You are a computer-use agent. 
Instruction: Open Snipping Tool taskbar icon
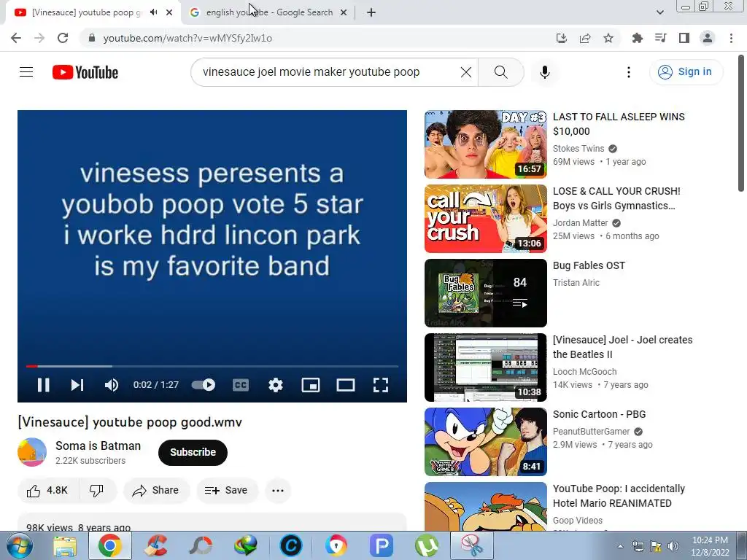pyautogui.click(x=472, y=545)
